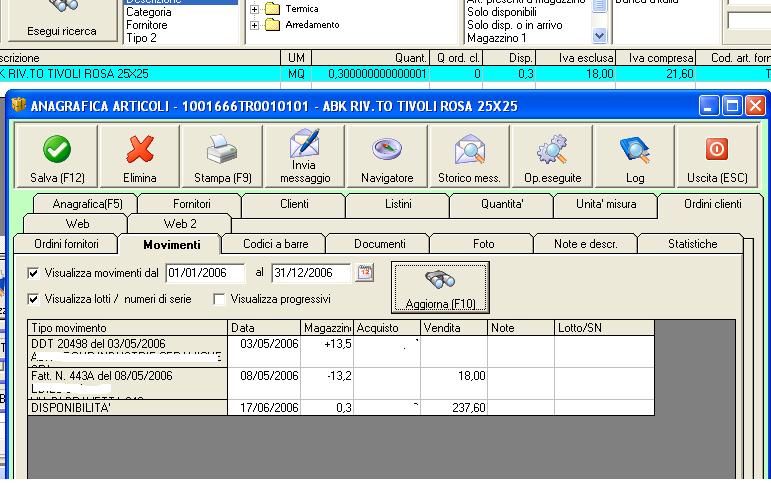The image size is (771, 485).
Task: Open the Unita' misura tab
Action: tap(606, 204)
